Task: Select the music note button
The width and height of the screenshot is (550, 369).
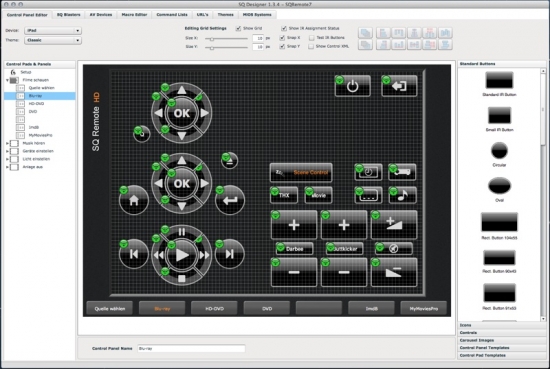Action: point(402,195)
